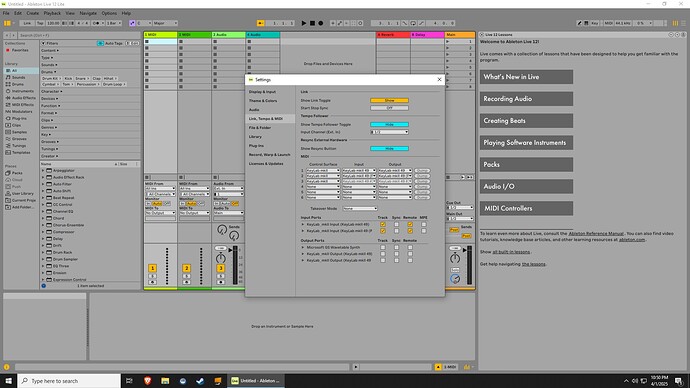Open Samples category in browser
Screen dimensions: 690x388
pyautogui.click(x=19, y=132)
